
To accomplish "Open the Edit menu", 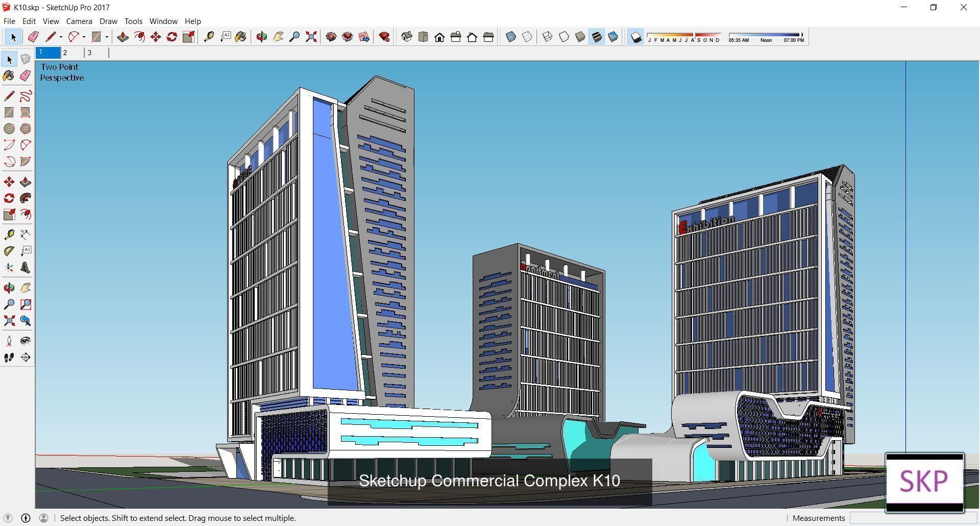I will coord(29,21).
